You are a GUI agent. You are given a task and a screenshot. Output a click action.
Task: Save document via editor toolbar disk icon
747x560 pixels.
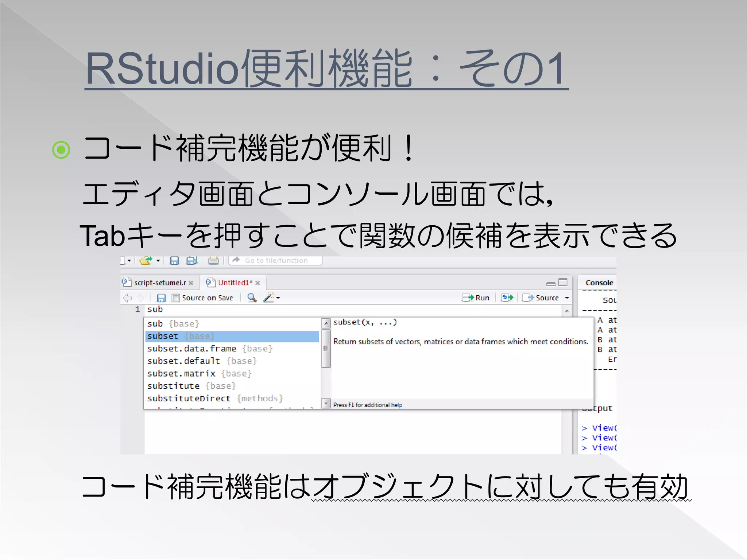tap(161, 298)
